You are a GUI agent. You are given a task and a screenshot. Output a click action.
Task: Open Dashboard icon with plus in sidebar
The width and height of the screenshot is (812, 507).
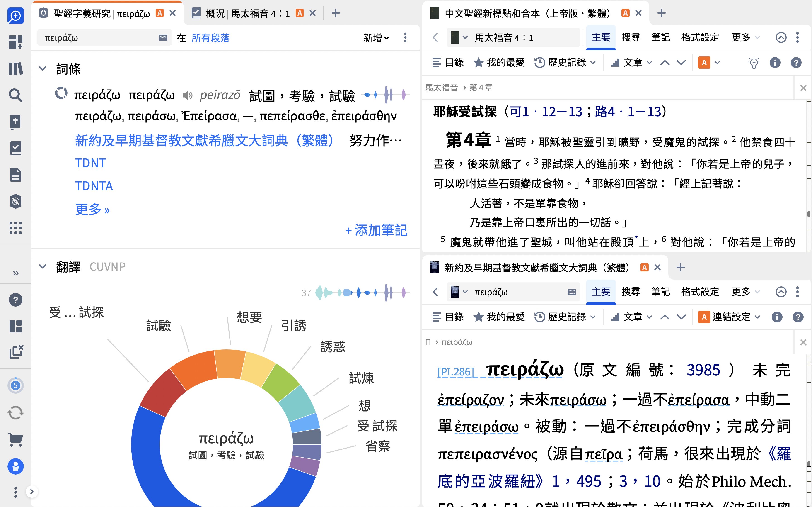15,42
